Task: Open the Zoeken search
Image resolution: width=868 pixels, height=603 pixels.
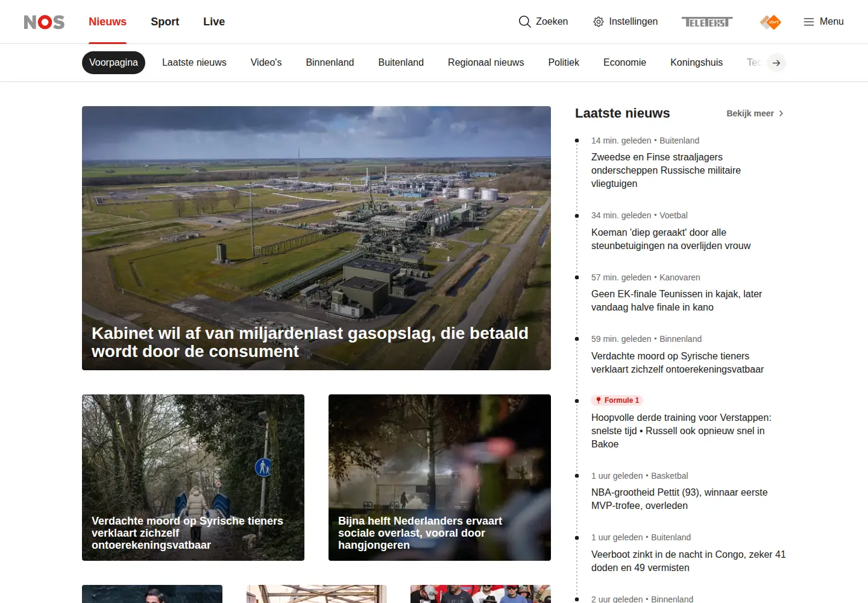Action: (x=543, y=22)
